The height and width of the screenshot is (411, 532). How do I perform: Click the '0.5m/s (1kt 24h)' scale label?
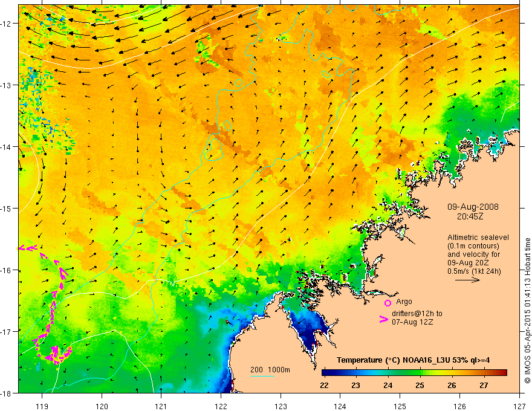[x=474, y=271]
